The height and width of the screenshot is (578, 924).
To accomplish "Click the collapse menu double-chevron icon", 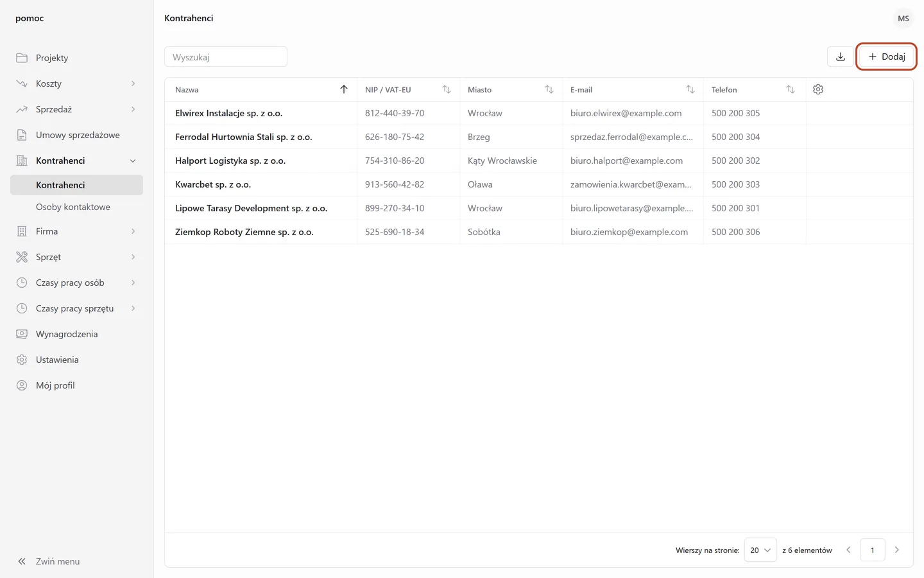I will click(22, 561).
